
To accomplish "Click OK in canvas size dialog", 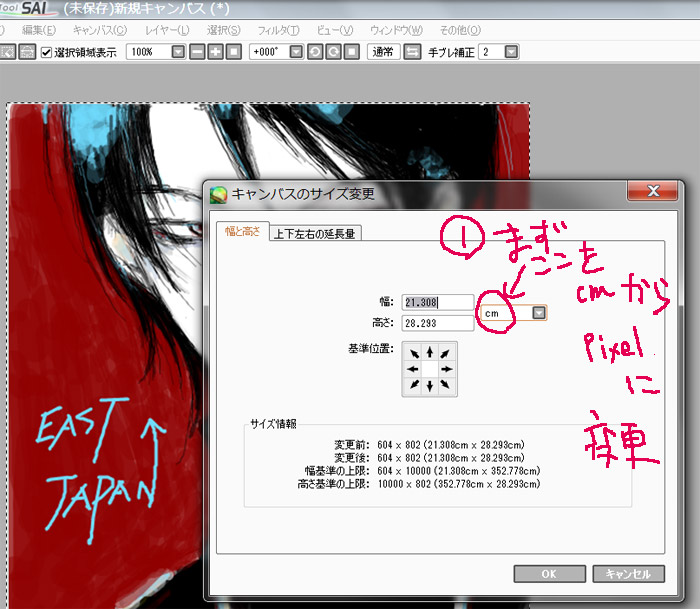I will (x=550, y=574).
